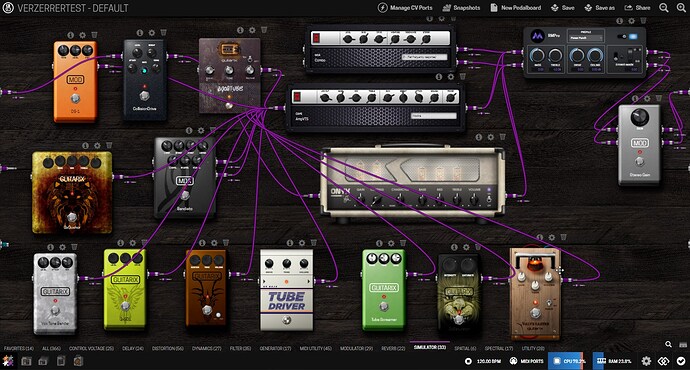Select the Reverb category tab
This screenshot has width=690, height=370.
393,348
